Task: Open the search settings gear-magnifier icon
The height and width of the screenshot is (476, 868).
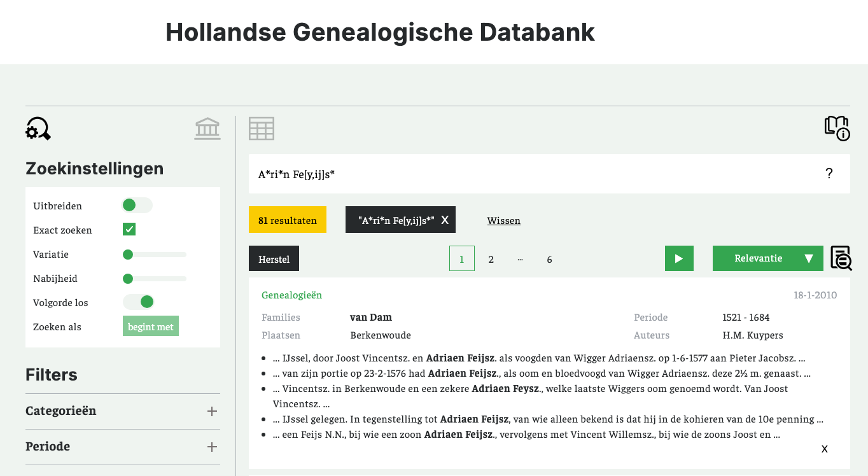Action: (x=38, y=129)
